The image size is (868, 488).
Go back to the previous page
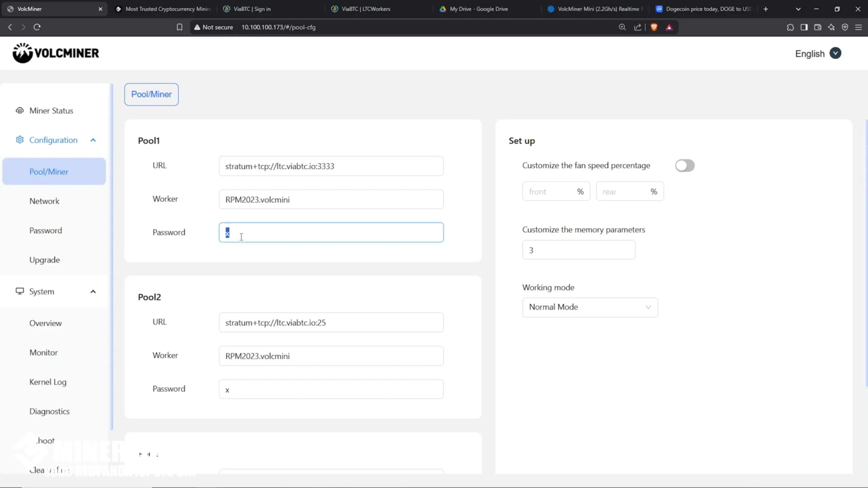[10, 27]
